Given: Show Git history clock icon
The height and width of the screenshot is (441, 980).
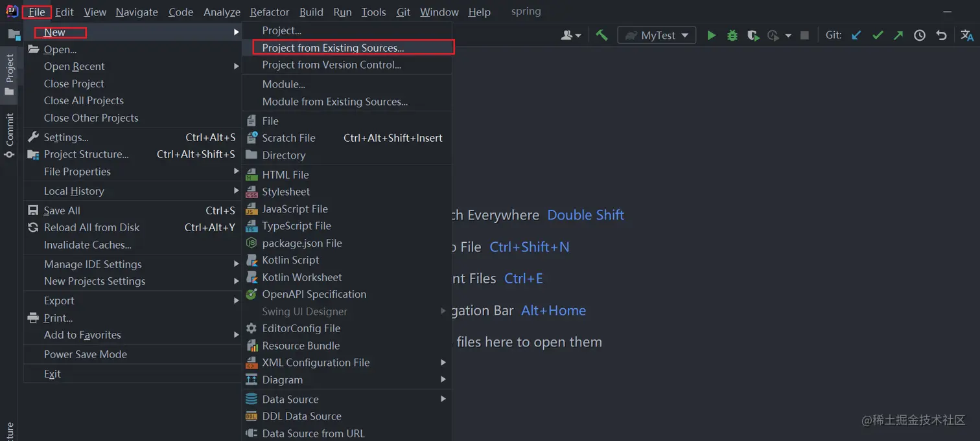Looking at the screenshot, I should (x=920, y=36).
